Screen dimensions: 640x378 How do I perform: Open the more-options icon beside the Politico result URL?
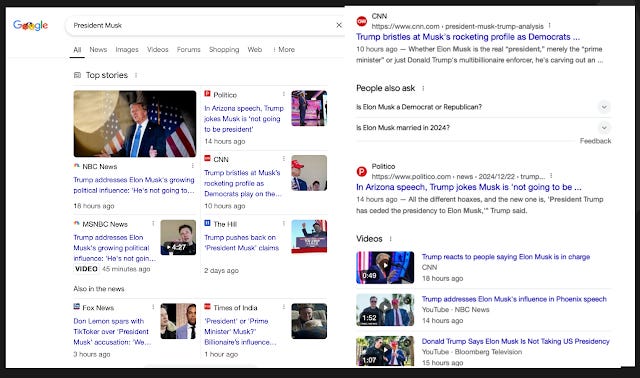(x=551, y=176)
